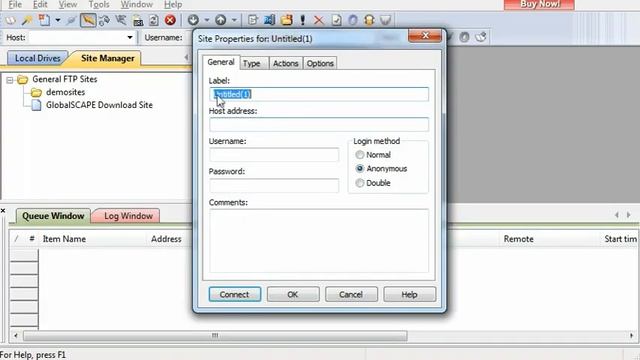Click the red X Delete icon
Screen dimensions: 640x360
coord(319,20)
